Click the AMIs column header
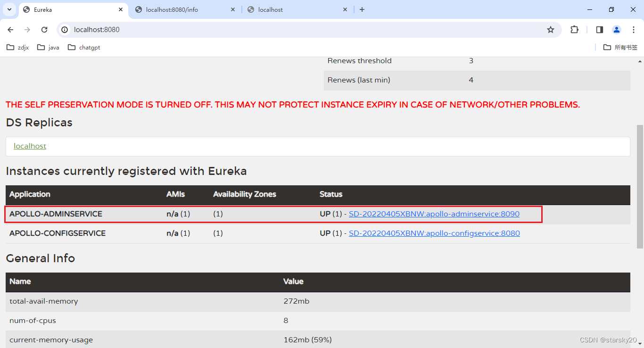This screenshot has width=644, height=348. point(176,194)
